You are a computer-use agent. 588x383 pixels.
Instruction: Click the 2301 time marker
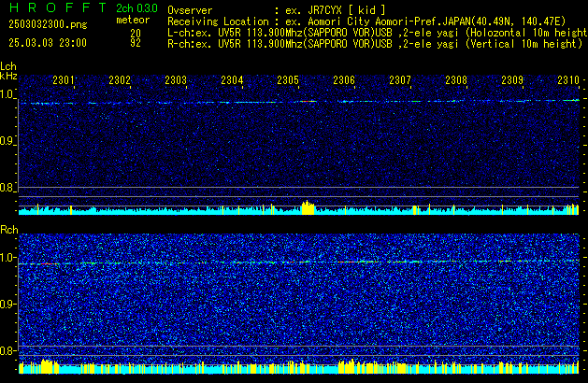pyautogui.click(x=64, y=79)
